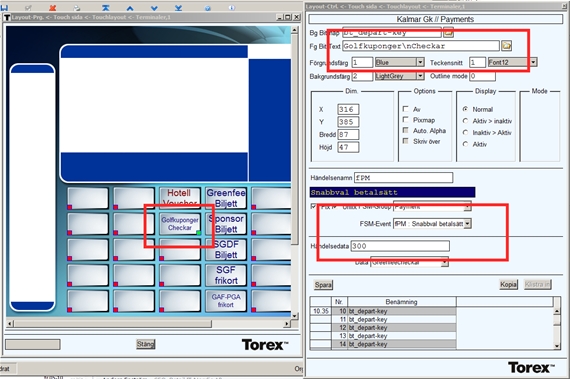Jump to first record with top-arrow icon
This screenshot has height=379, width=570.
coord(105,7)
